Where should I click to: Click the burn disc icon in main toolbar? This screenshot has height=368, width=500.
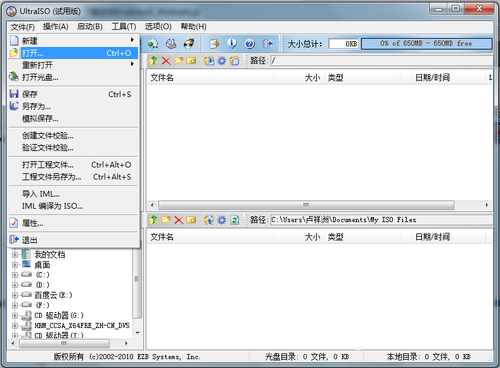click(189, 44)
